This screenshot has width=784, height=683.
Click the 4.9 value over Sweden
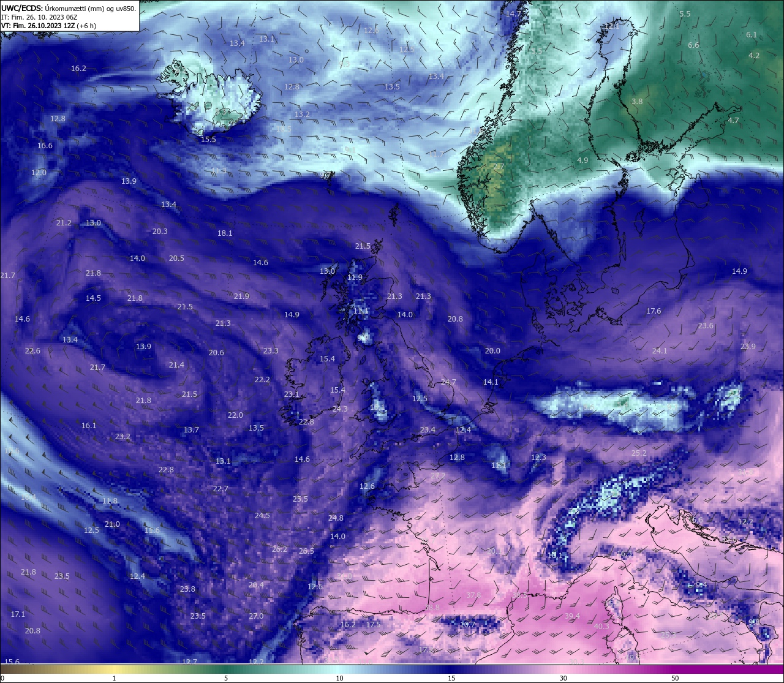point(582,160)
